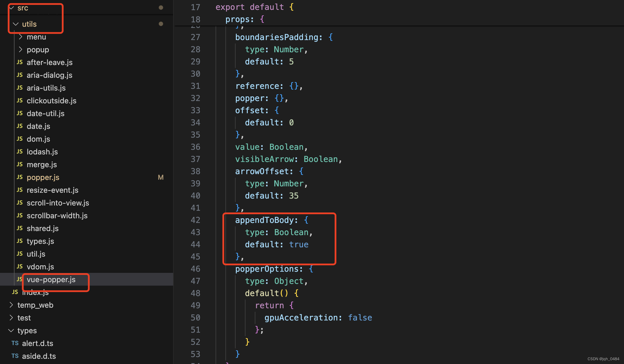
Task: Click the M modified indicator on popper.js
Action: pyautogui.click(x=161, y=177)
